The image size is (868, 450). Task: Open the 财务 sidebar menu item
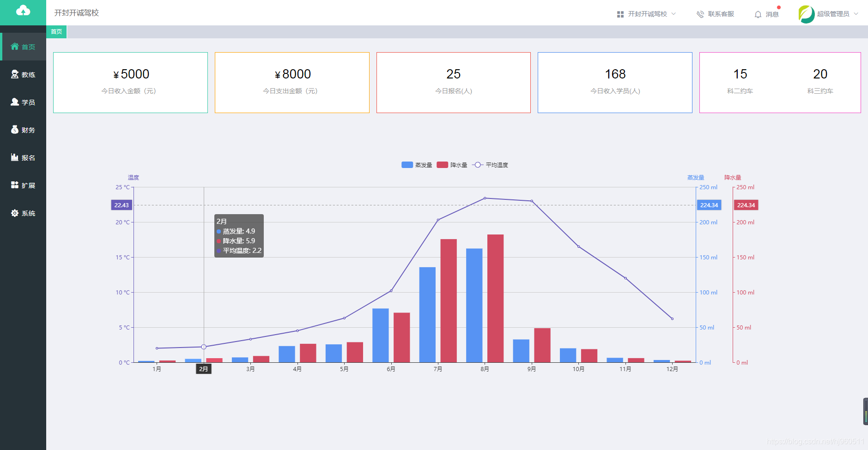click(x=23, y=130)
